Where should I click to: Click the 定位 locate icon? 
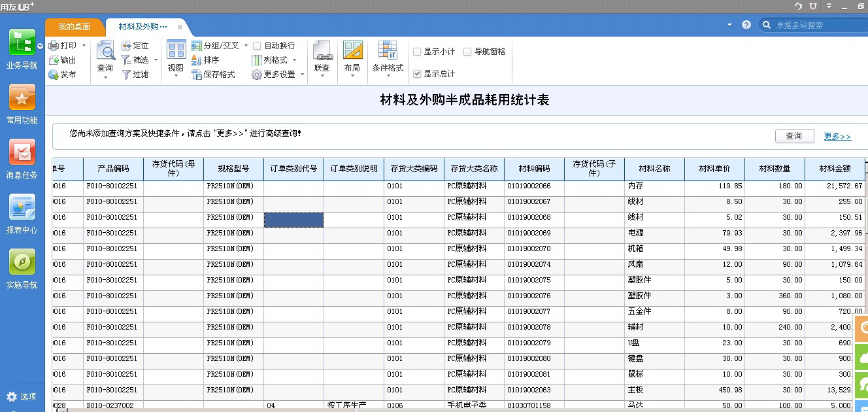126,46
